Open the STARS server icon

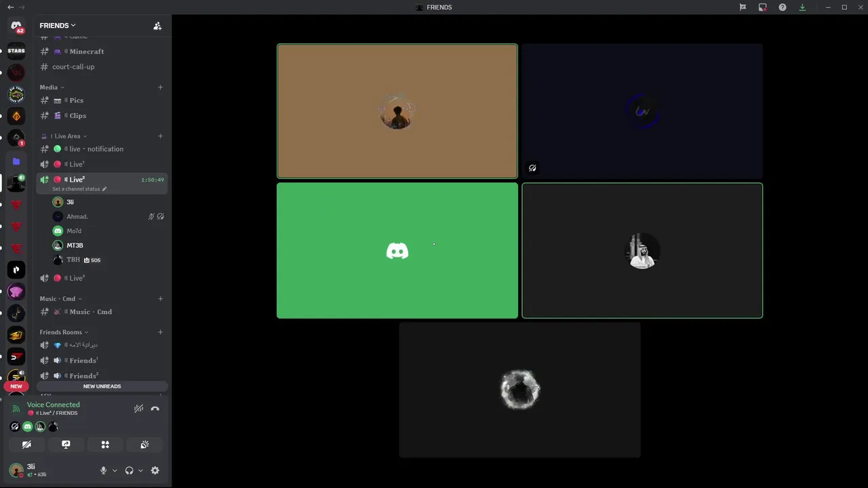(16, 51)
